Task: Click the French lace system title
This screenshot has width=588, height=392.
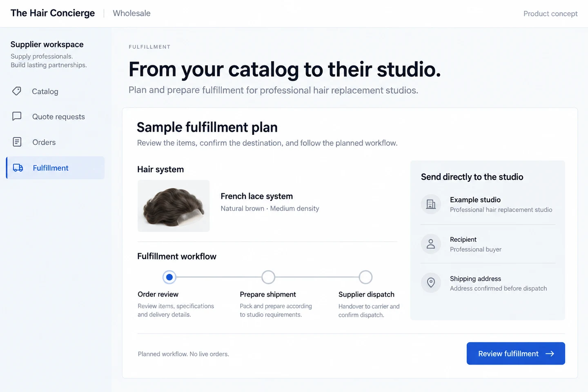Action: pos(257,196)
